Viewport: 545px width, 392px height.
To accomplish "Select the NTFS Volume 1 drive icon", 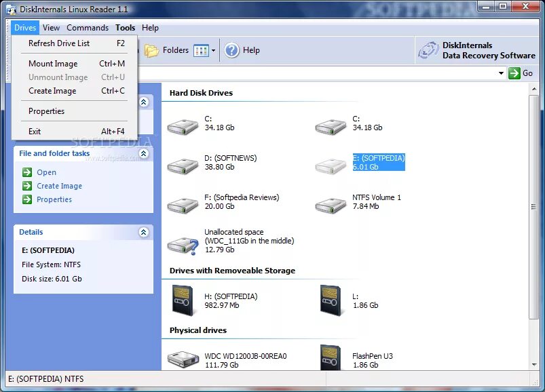I will tap(331, 205).
